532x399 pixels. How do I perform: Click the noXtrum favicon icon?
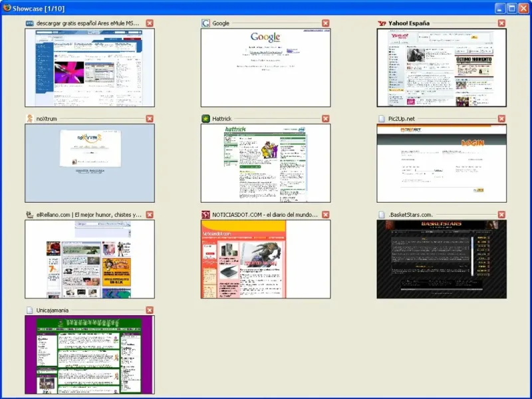29,119
